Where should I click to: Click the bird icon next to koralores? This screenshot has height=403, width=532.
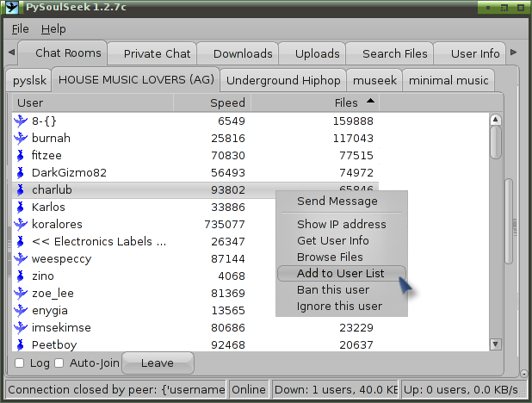(21, 224)
